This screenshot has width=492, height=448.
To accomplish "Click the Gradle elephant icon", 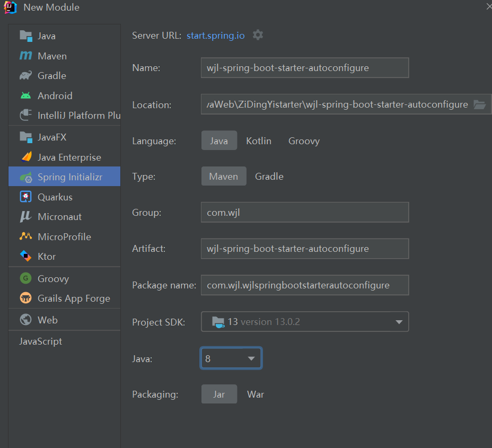I will [x=26, y=75].
